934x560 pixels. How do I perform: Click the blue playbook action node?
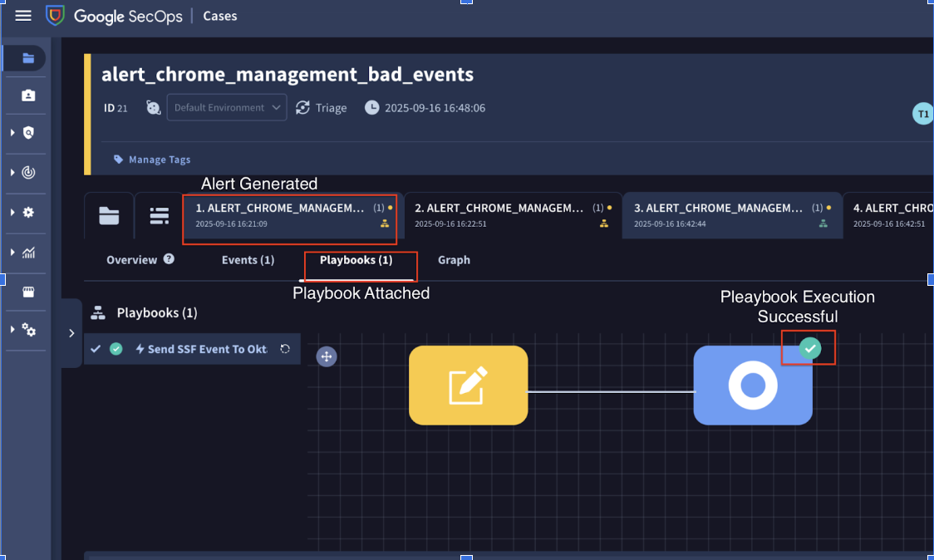coord(753,386)
